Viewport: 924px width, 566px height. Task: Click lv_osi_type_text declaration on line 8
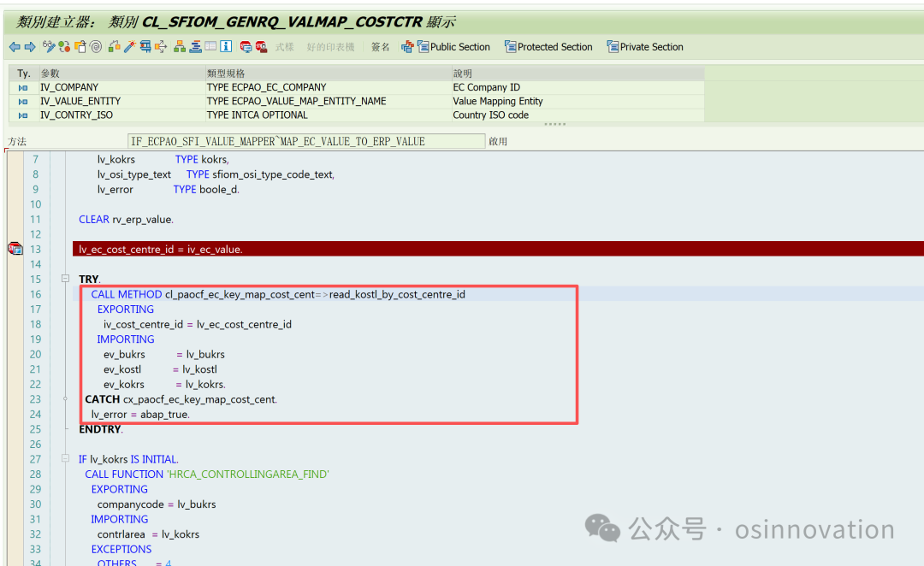(x=216, y=174)
